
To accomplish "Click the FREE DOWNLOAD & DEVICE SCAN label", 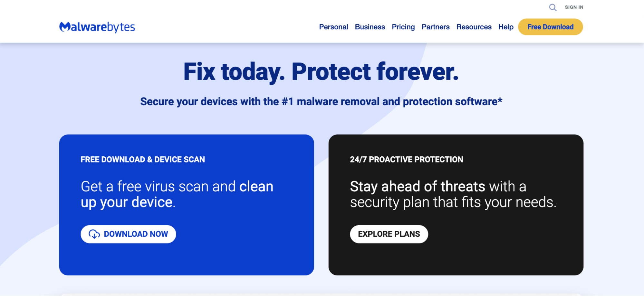I will pos(142,159).
